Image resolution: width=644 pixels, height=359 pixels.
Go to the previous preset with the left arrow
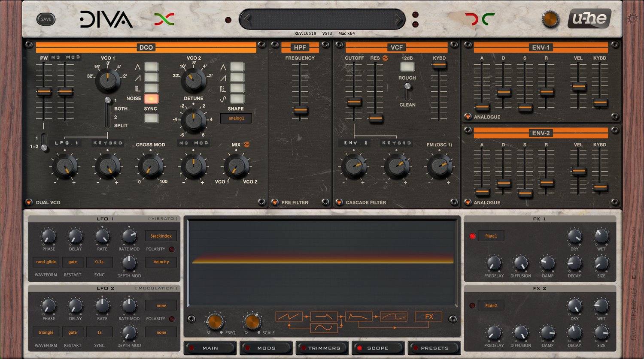coord(246,19)
